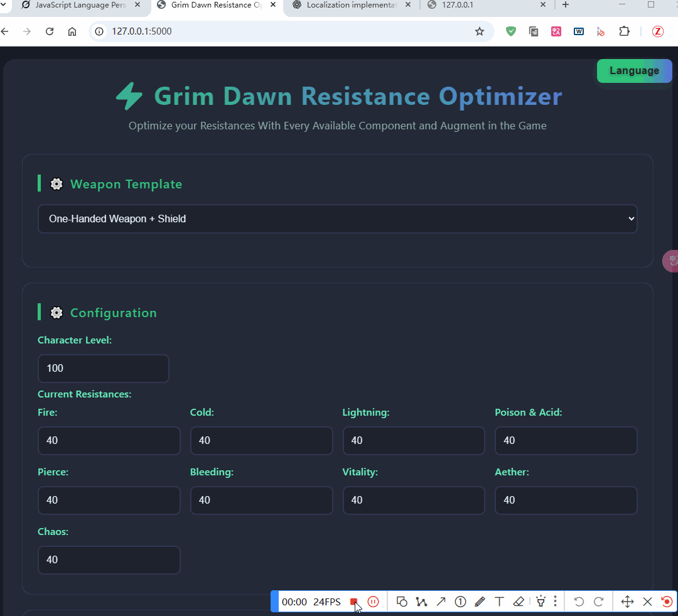Click the Current Resistances label
Screen dimensions: 678x616
(x=84, y=394)
